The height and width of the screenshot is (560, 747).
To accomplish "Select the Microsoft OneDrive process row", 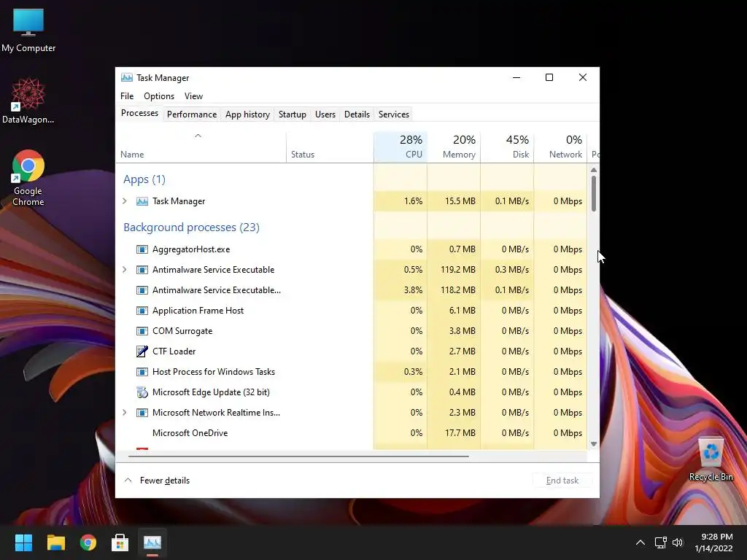I will (352, 433).
